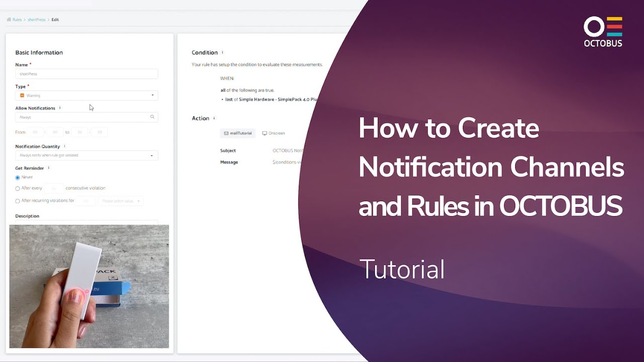This screenshot has height=362, width=644.
Task: Select the Never reminder radio button
Action: pyautogui.click(x=18, y=177)
